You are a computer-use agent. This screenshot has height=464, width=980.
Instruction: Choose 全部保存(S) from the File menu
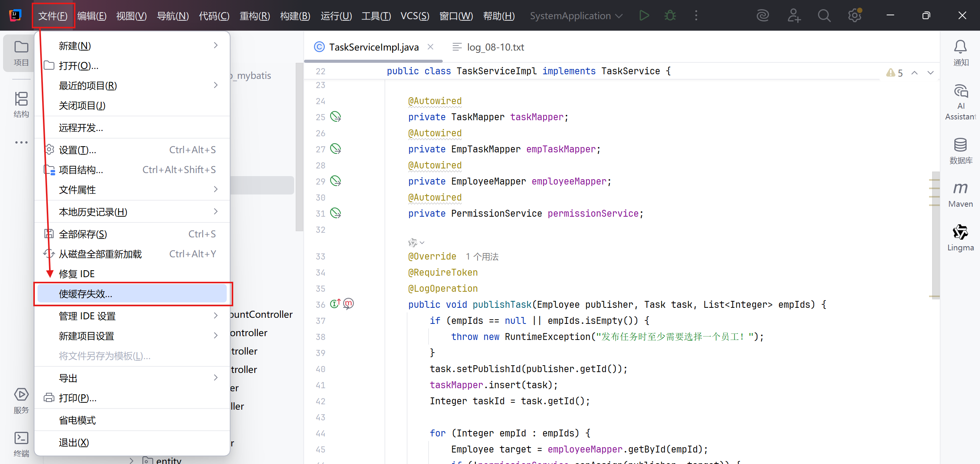(132, 234)
